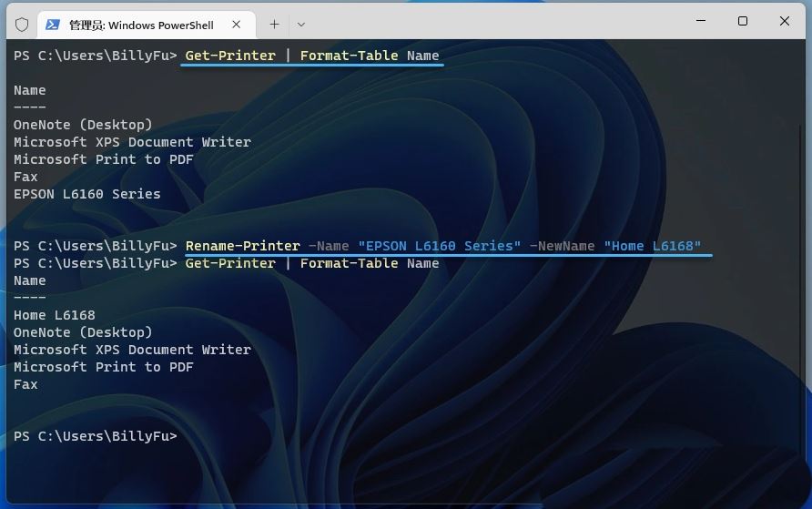The width and height of the screenshot is (812, 509).
Task: Open a new tab with plus button
Action: [x=275, y=25]
